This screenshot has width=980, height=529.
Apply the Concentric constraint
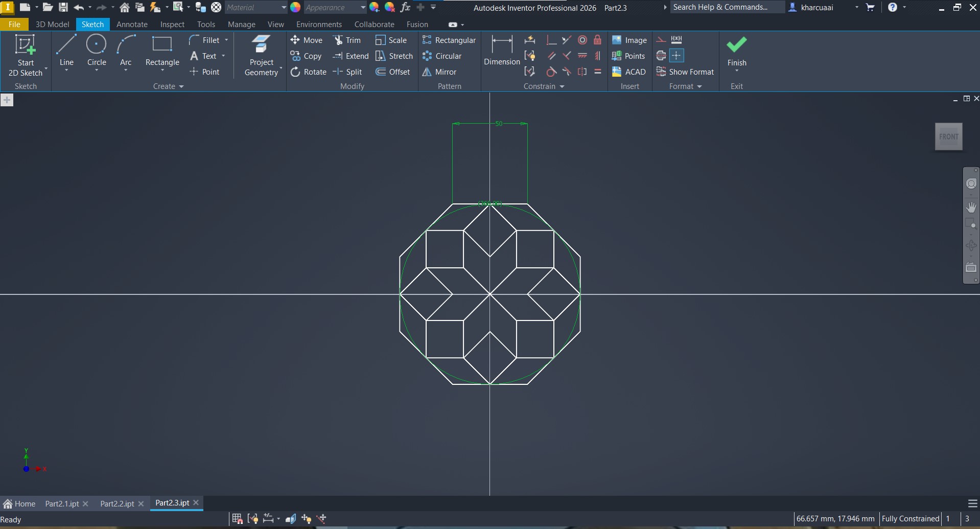(582, 40)
